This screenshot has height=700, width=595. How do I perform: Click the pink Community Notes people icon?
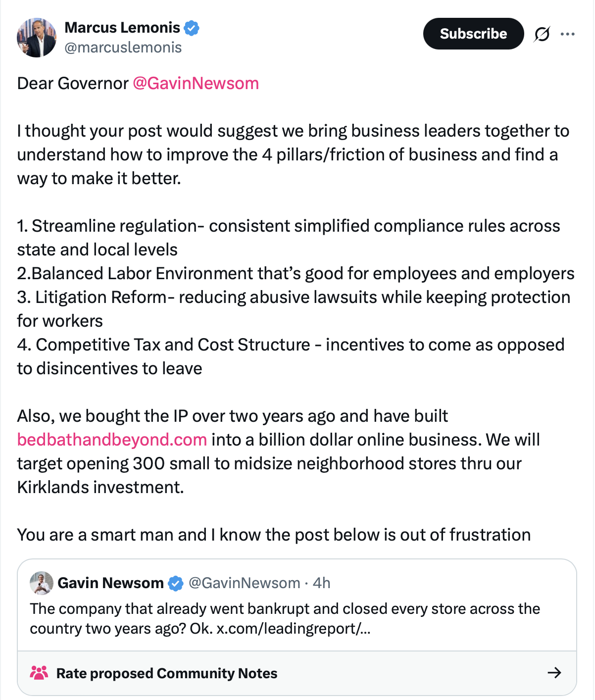(39, 673)
